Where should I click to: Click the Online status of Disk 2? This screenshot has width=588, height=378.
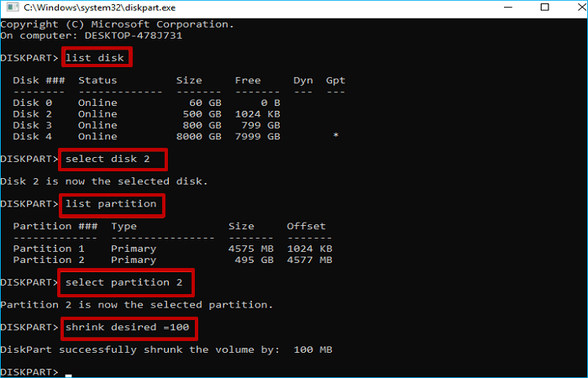97,114
